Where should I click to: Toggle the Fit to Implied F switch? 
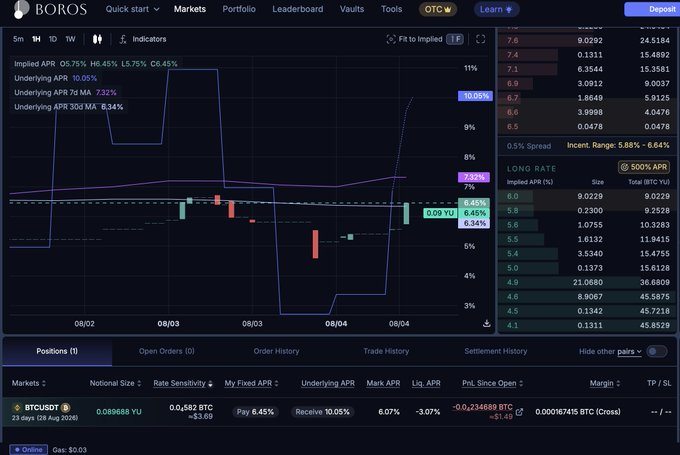455,39
